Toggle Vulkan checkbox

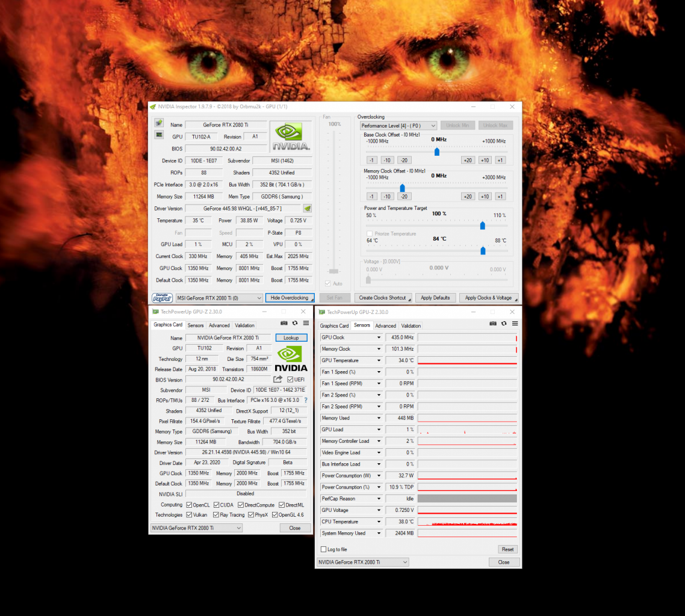point(189,515)
